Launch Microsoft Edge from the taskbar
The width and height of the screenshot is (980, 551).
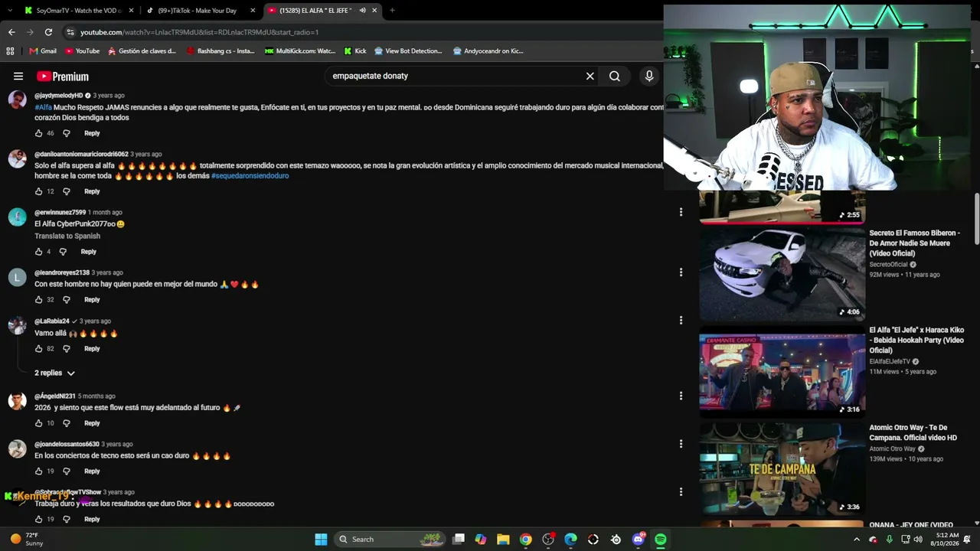point(571,540)
